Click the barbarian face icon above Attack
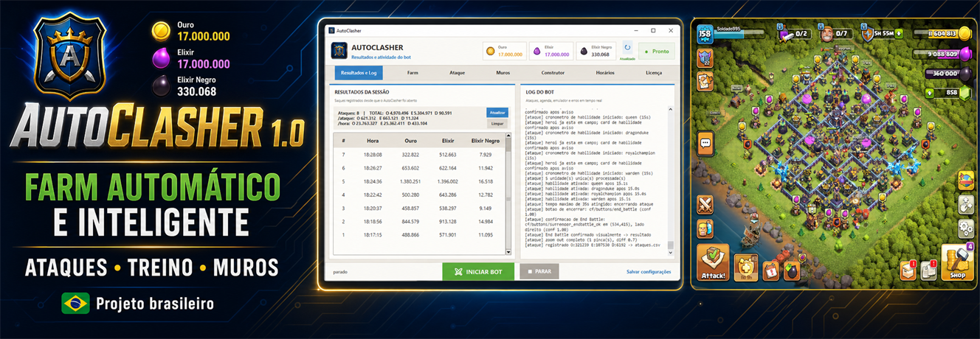This screenshot has width=980, height=339. 705,229
